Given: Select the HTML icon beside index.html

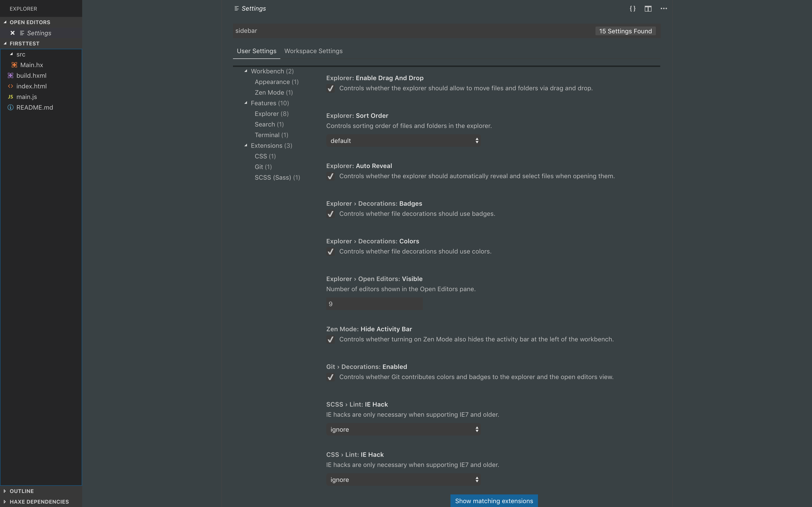Looking at the screenshot, I should pos(10,86).
